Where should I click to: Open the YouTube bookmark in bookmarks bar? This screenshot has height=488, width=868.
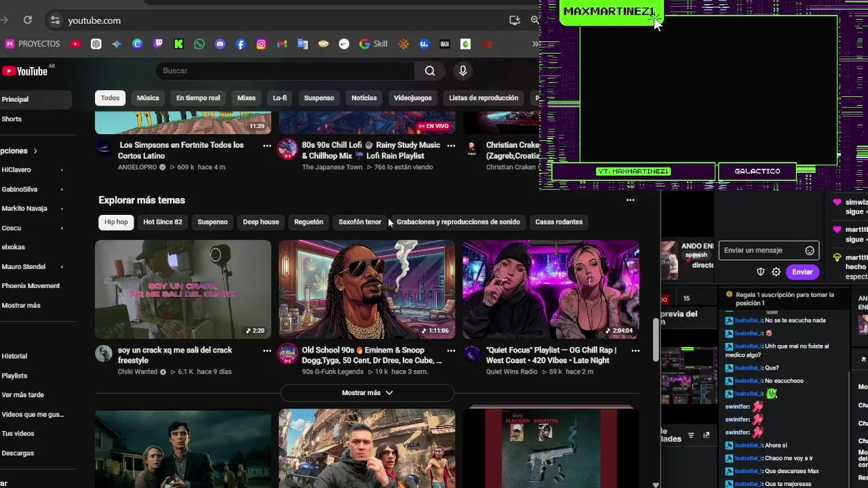(75, 44)
